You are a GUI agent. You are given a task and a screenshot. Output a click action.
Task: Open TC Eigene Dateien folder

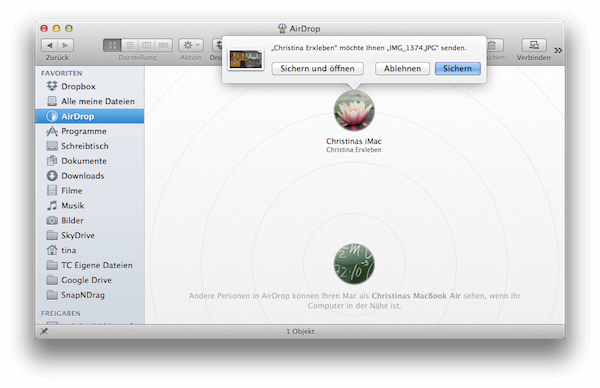(x=90, y=265)
